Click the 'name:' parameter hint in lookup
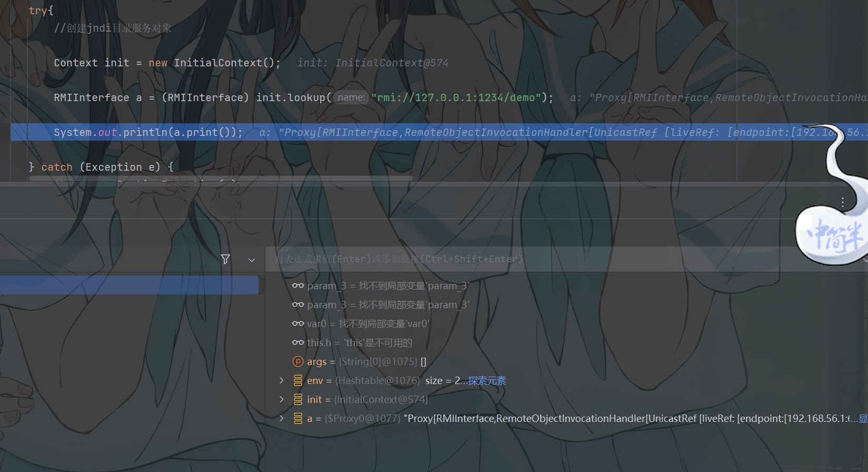This screenshot has height=472, width=868. coord(351,97)
